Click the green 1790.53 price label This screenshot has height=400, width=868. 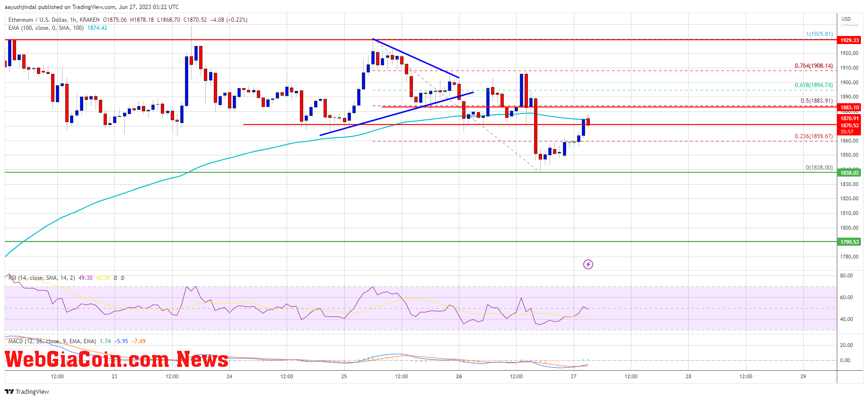(x=850, y=242)
